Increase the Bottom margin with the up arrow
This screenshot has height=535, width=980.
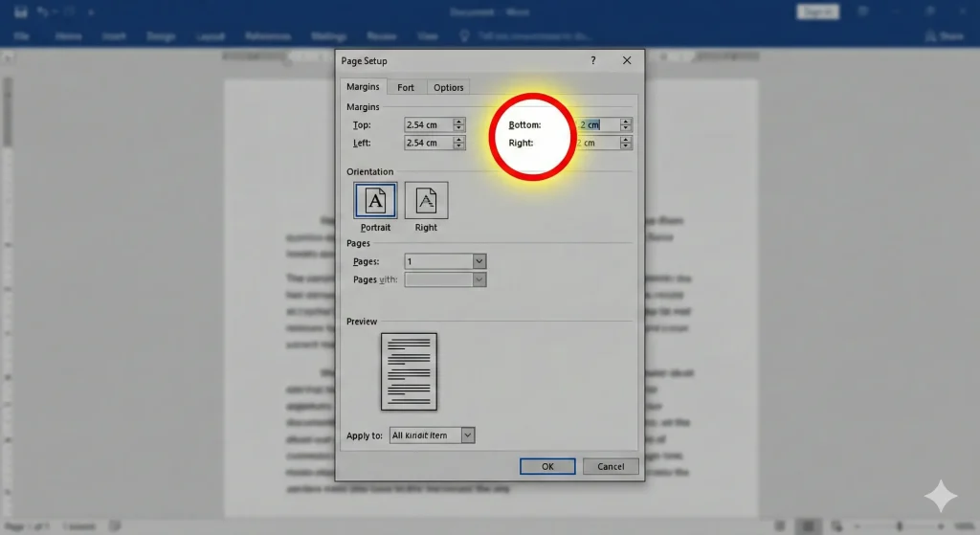[626, 122]
